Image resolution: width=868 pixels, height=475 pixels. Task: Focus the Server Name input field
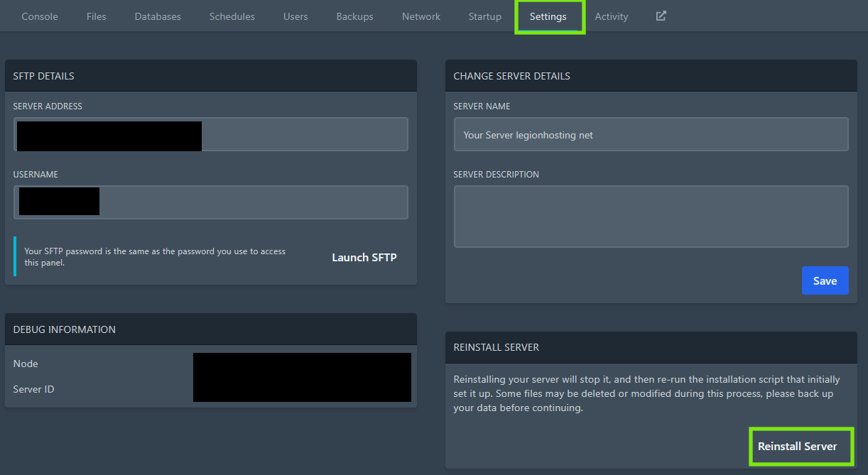(x=651, y=134)
